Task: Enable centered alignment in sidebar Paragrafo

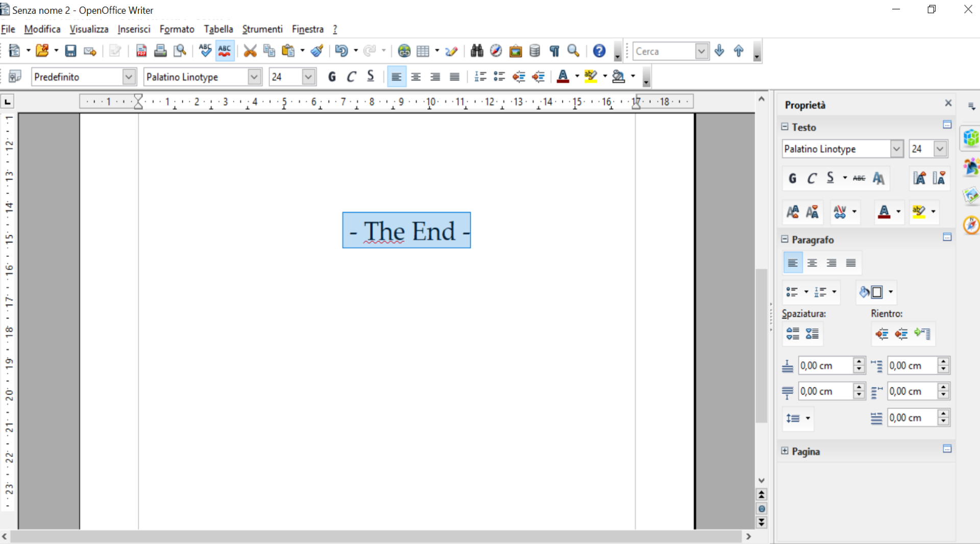Action: (812, 263)
